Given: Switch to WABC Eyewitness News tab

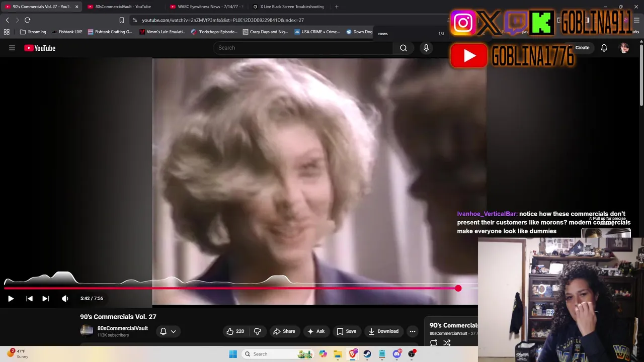Looking at the screenshot, I should click(x=206, y=7).
